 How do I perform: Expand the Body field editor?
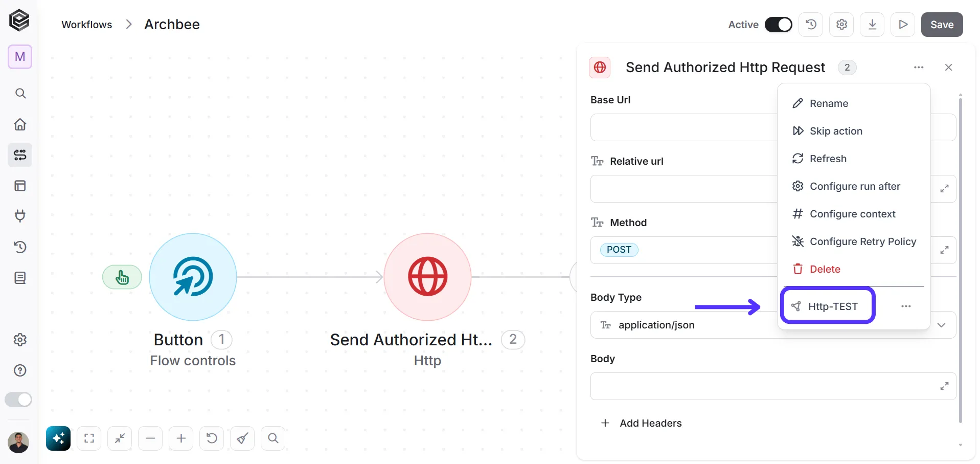coord(944,386)
